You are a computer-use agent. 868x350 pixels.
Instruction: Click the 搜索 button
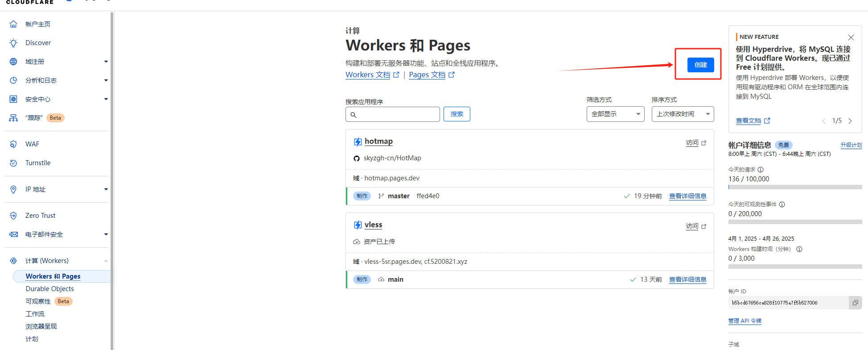point(457,114)
